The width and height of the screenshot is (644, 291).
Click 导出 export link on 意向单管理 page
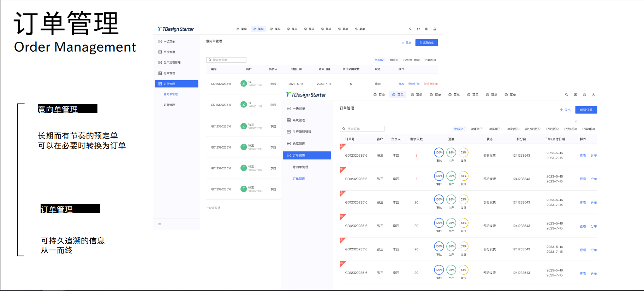point(406,43)
